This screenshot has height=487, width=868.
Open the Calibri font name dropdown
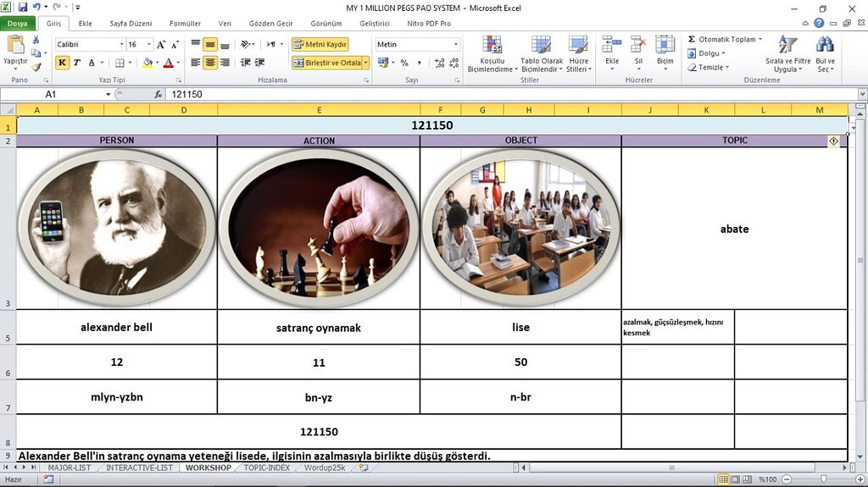tap(121, 44)
